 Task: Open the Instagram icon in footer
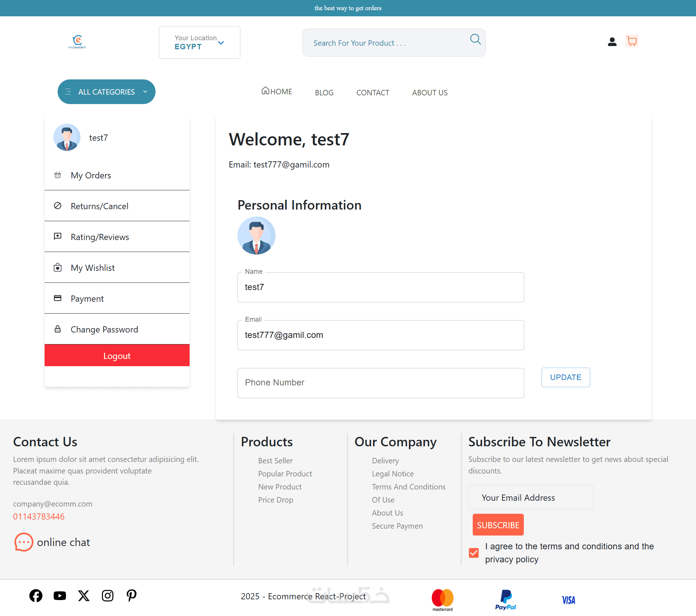(108, 596)
